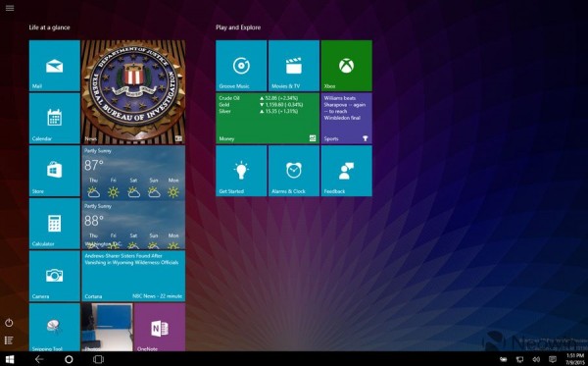Open the Money tile with commodity prices
Image resolution: width=588 pixels, height=366 pixels.
[x=268, y=119]
